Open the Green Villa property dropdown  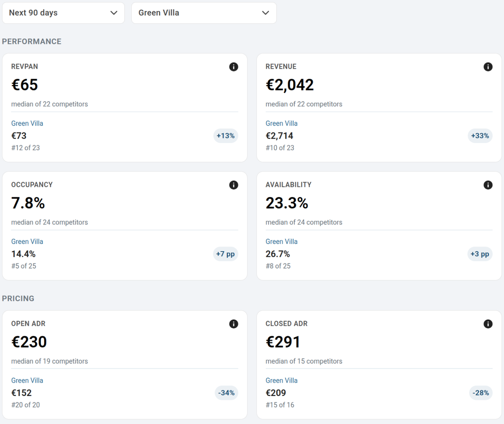(204, 13)
